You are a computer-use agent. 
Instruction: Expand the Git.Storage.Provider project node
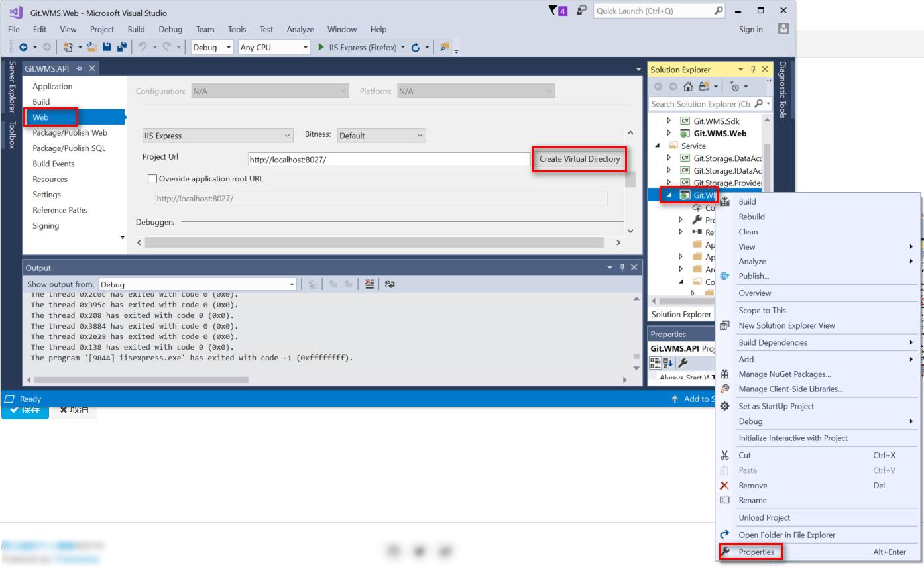669,183
